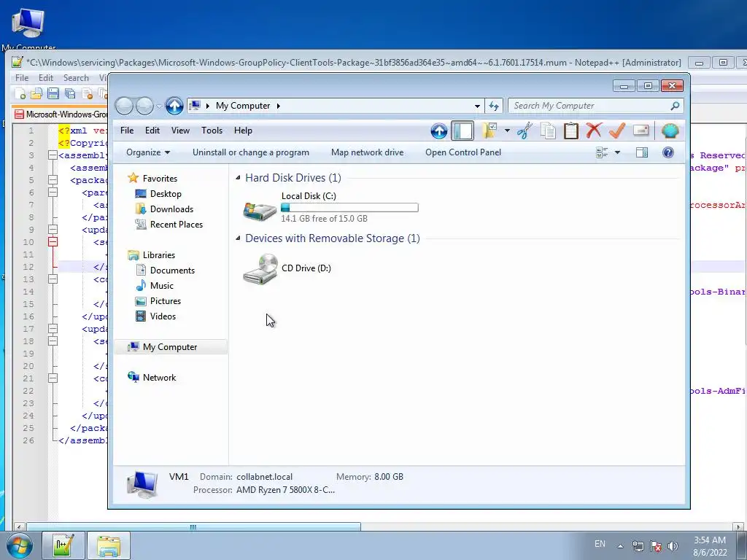Click the Notepad++ horizontal scrollbar thumb
The height and width of the screenshot is (560, 747).
pyautogui.click(x=193, y=526)
